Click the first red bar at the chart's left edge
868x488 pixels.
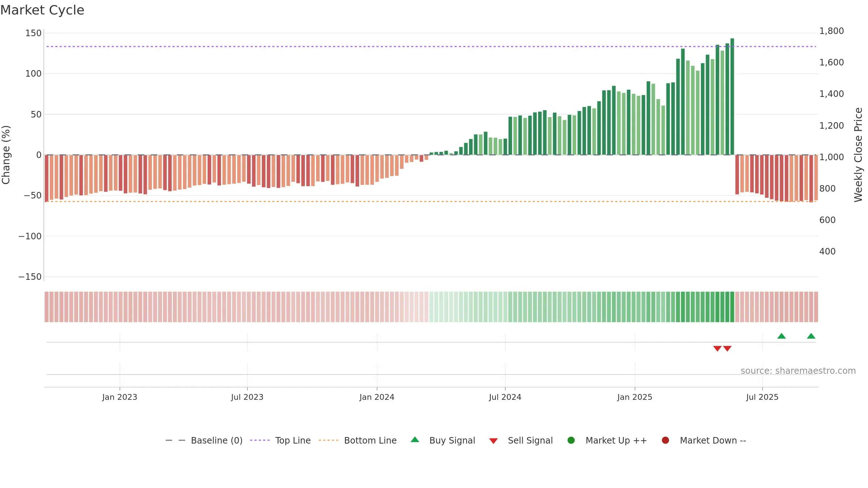47,178
